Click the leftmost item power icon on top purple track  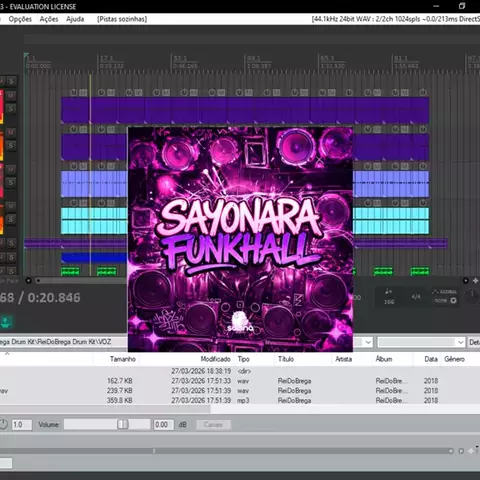point(74,92)
